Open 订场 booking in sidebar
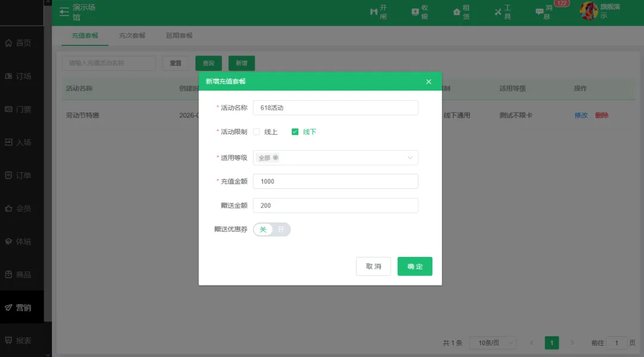 18,76
